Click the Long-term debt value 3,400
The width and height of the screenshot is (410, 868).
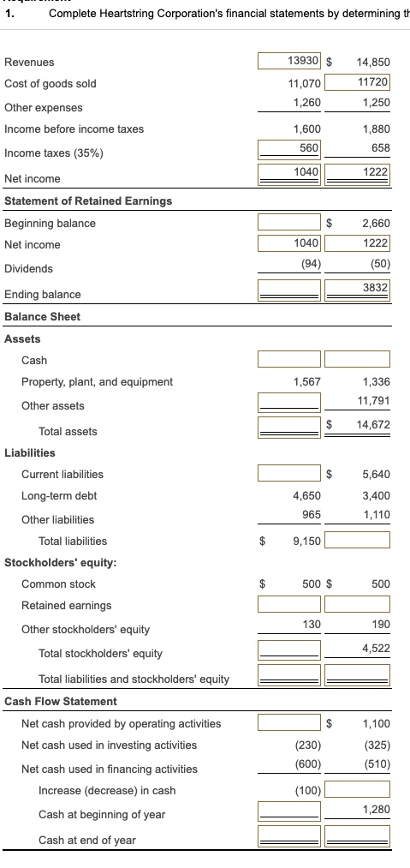[x=377, y=496]
